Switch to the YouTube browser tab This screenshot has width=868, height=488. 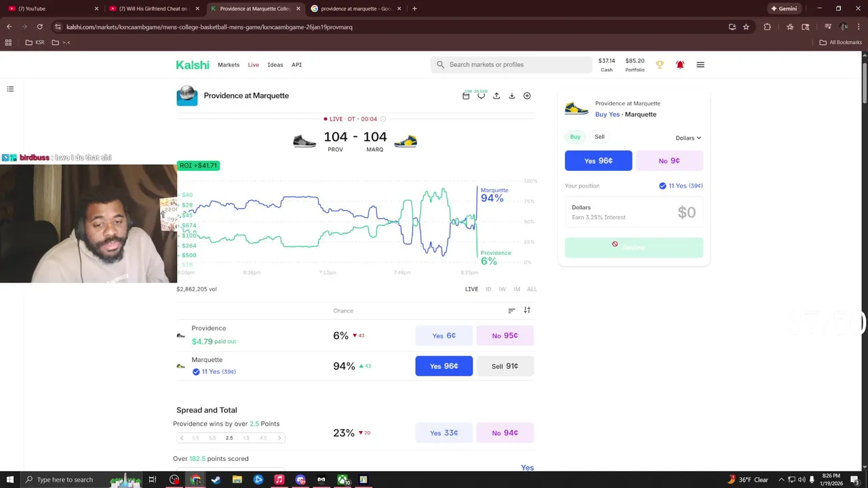point(54,9)
